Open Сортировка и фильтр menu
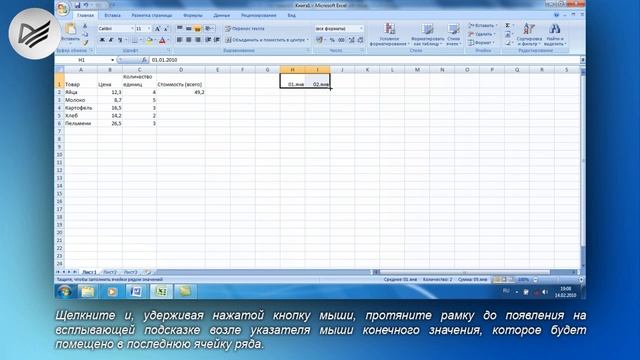Image resolution: width=640 pixels, height=360 pixels. tap(529, 34)
